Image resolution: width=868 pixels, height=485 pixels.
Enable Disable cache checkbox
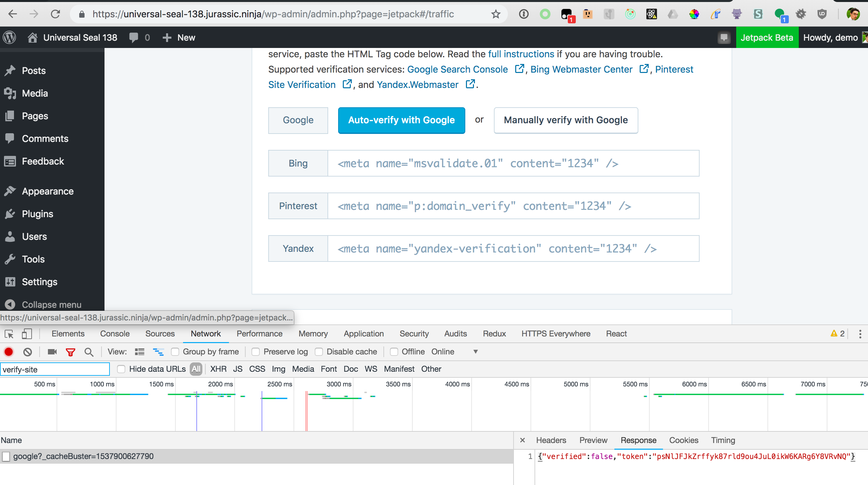[x=319, y=352]
